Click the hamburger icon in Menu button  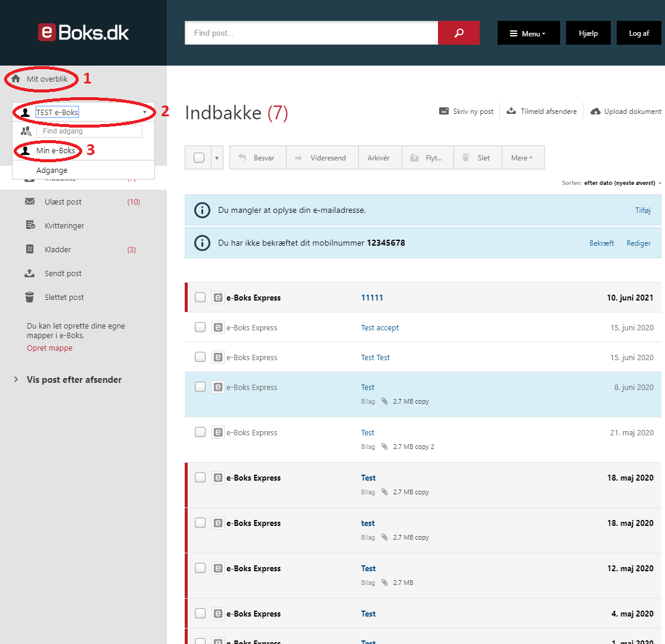(x=514, y=33)
